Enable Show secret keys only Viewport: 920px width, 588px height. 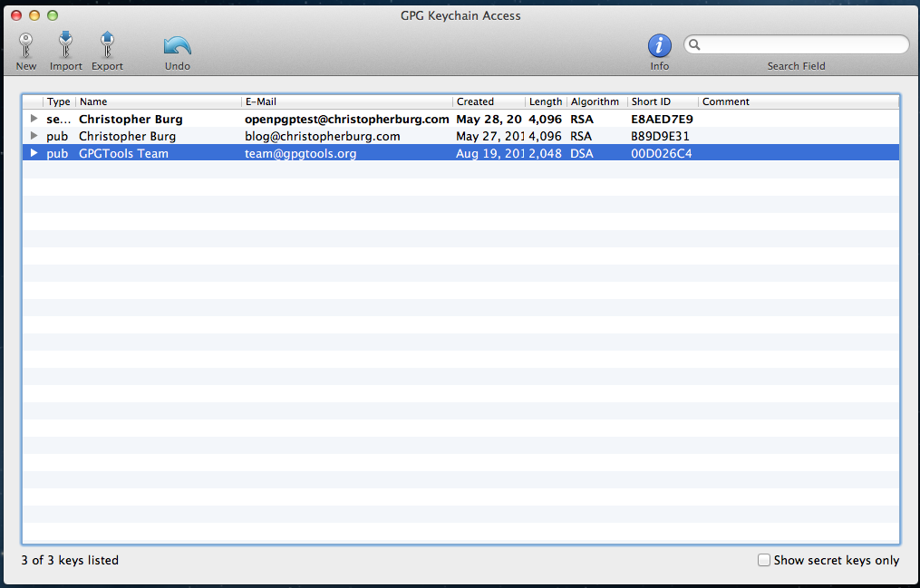point(764,560)
